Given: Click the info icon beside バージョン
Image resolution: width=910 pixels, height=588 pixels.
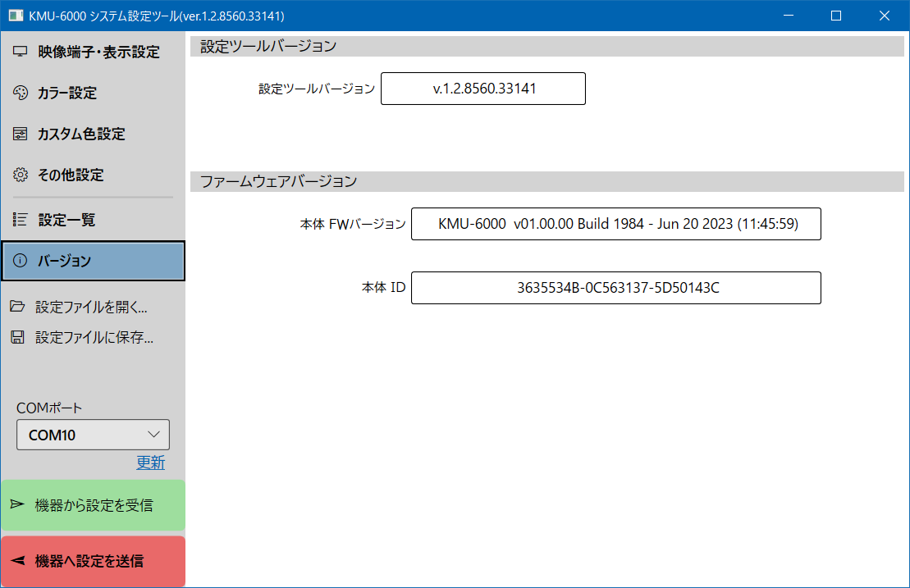Looking at the screenshot, I should [21, 261].
